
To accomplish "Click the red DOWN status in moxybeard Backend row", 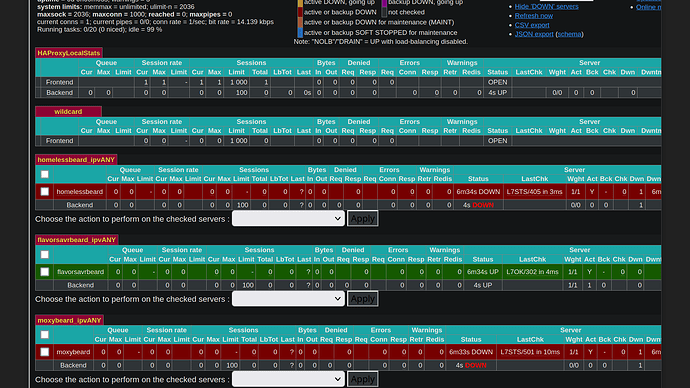I will [x=476, y=365].
